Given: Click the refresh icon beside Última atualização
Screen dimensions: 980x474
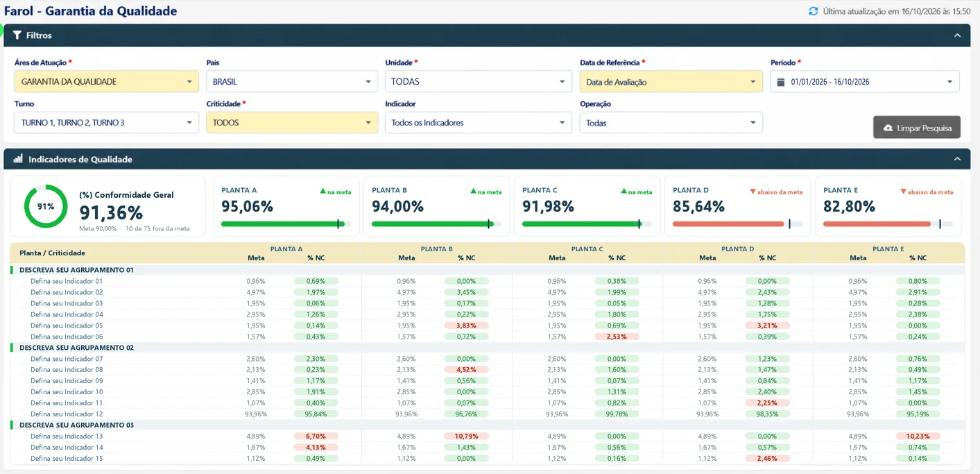Looking at the screenshot, I should (x=814, y=11).
